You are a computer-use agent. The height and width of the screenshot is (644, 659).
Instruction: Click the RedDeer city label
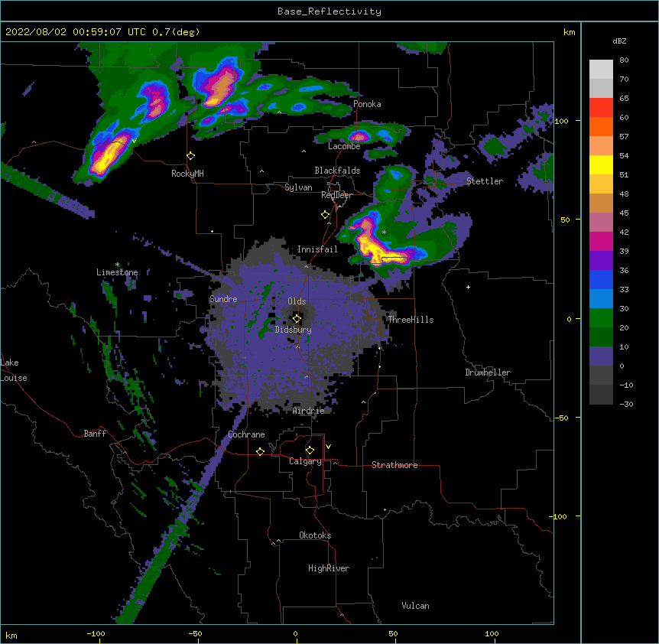[336, 195]
